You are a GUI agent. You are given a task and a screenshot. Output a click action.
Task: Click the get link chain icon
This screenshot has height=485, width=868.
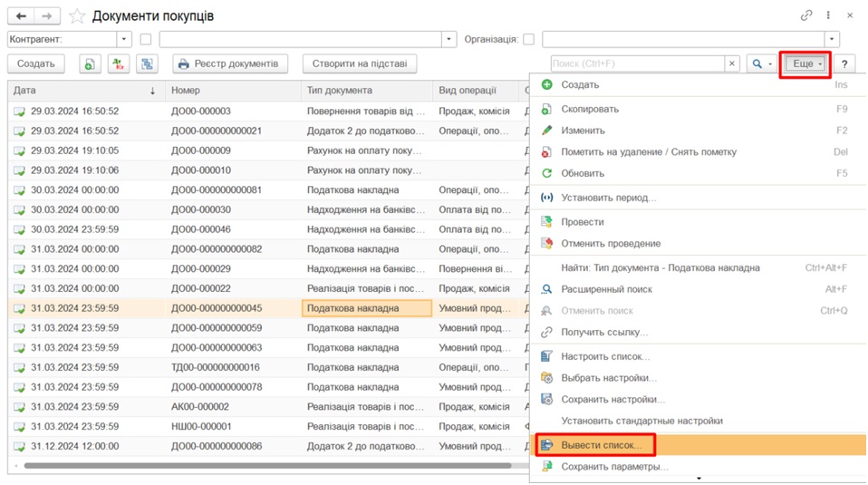pyautogui.click(x=806, y=15)
